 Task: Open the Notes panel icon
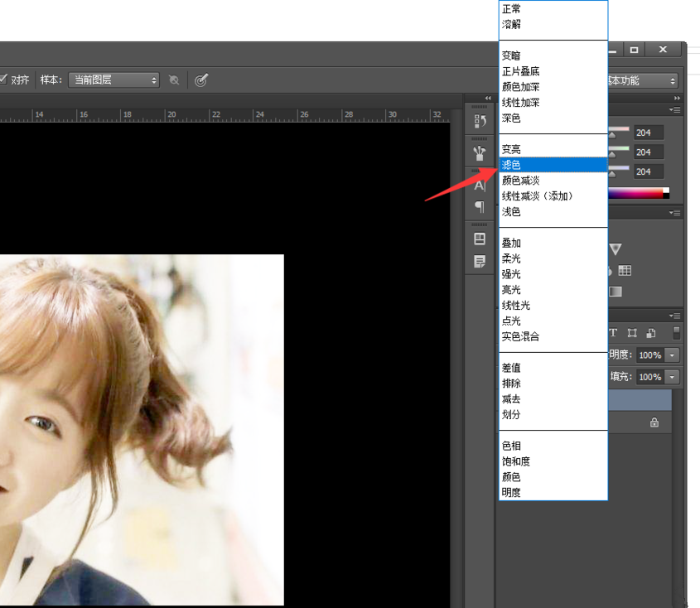(x=479, y=261)
